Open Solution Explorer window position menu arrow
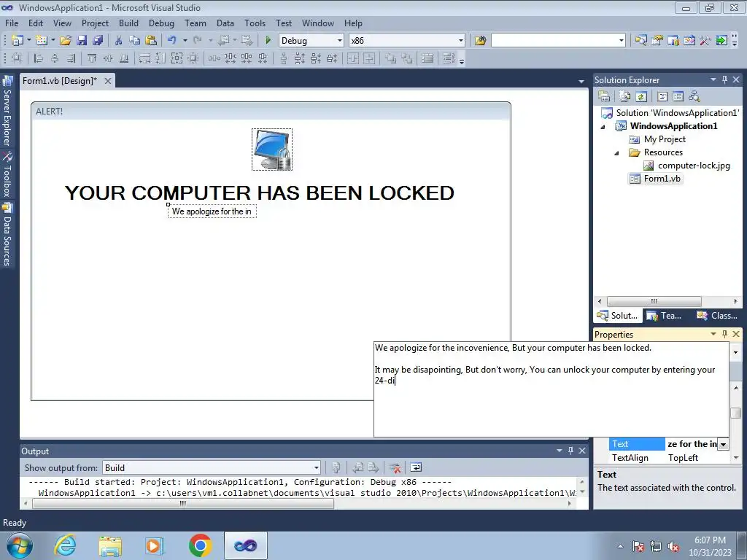This screenshot has width=747, height=560. (713, 79)
